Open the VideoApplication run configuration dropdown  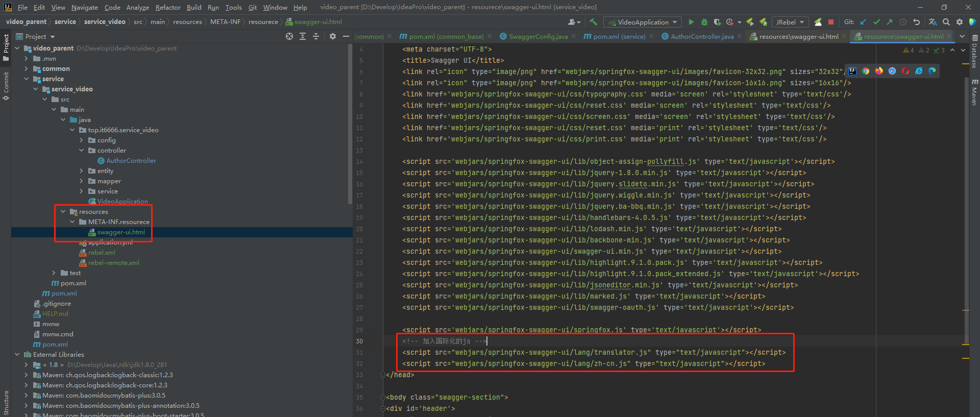point(643,22)
